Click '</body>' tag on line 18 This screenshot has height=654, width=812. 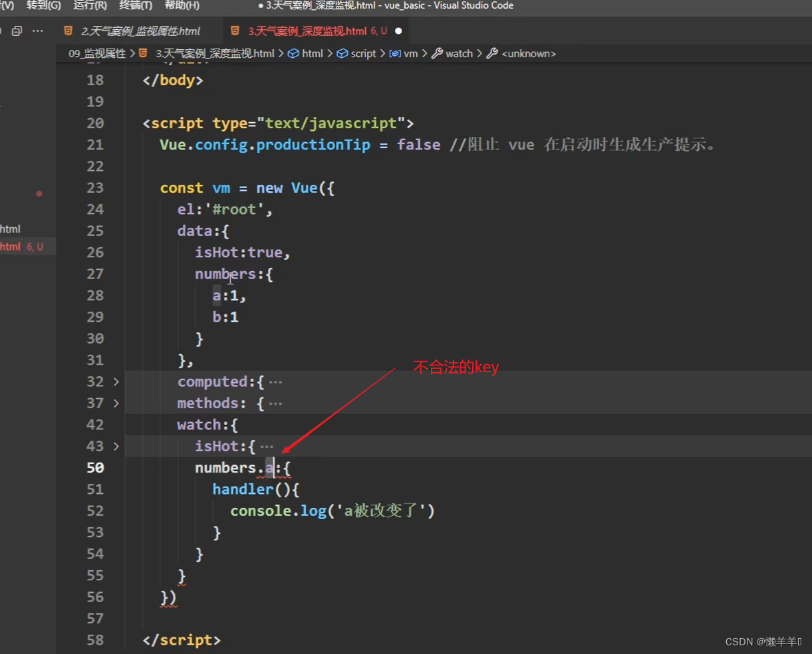173,80
